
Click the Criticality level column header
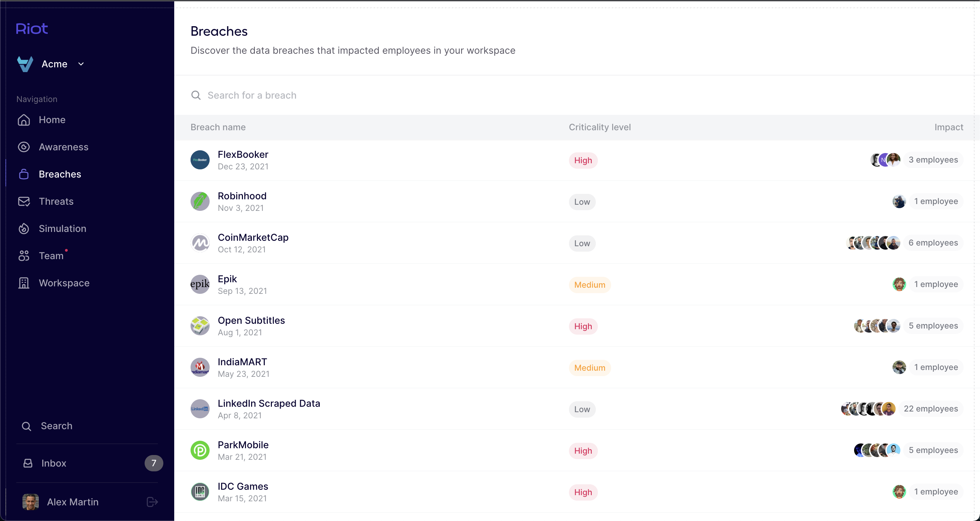tap(600, 128)
